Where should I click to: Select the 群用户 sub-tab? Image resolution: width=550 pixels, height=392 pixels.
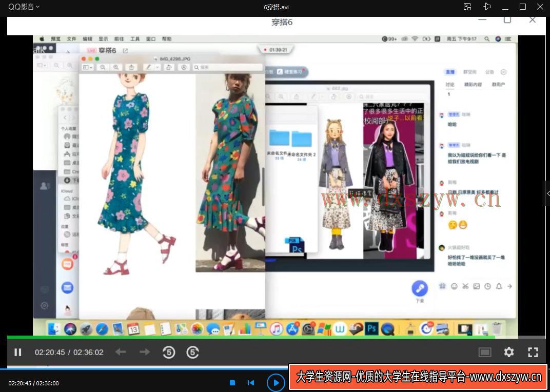coord(498,85)
